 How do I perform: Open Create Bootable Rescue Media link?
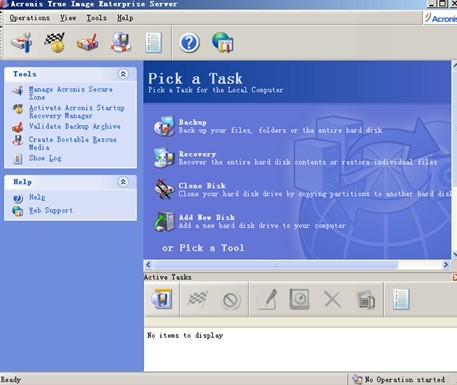(72, 143)
